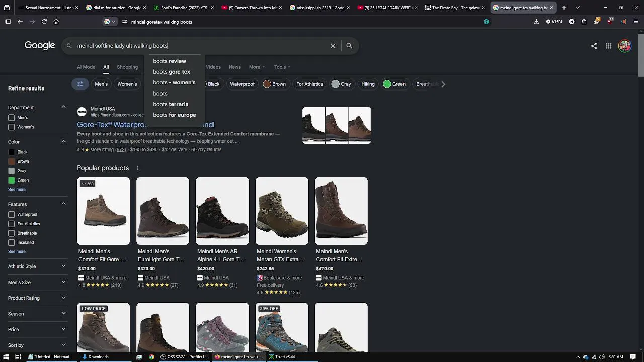Select the Hiking filter chip
The height and width of the screenshot is (362, 644).
(x=368, y=84)
